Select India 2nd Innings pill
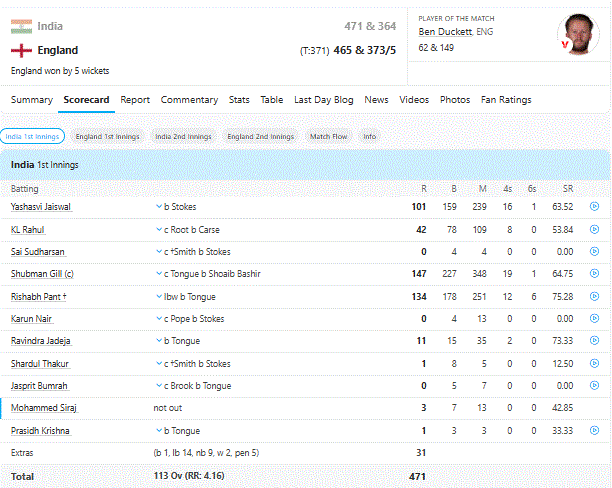 183,136
